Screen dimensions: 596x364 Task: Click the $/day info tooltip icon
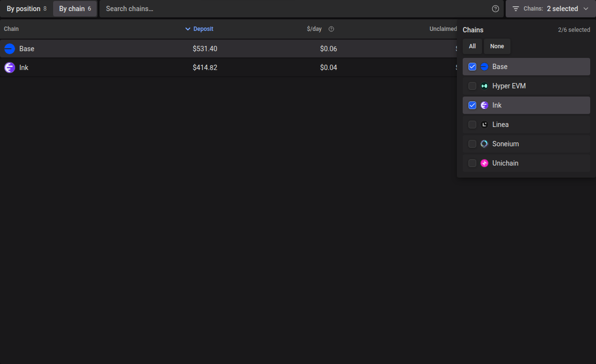[x=331, y=29]
